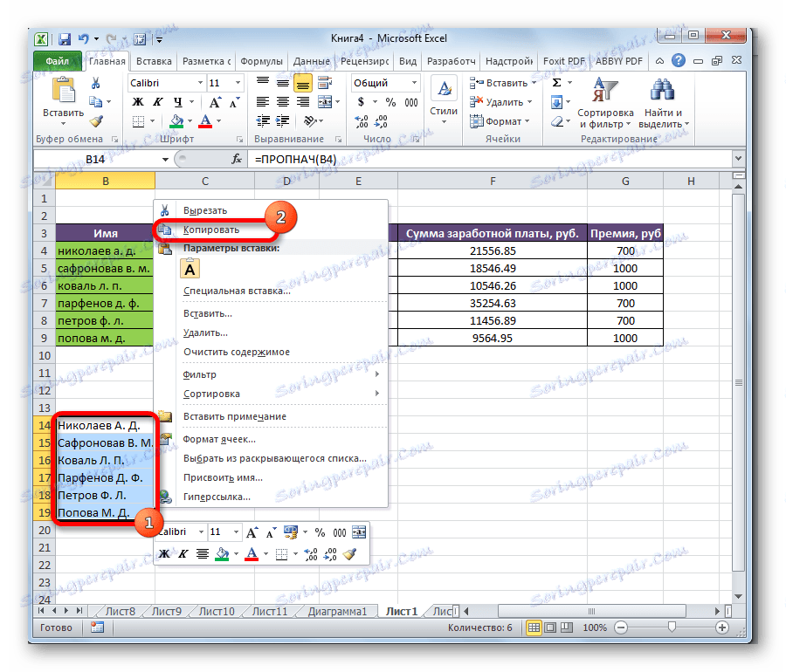786x672 pixels.
Task: Switch to sheet tab Лист11
Action: point(269,612)
